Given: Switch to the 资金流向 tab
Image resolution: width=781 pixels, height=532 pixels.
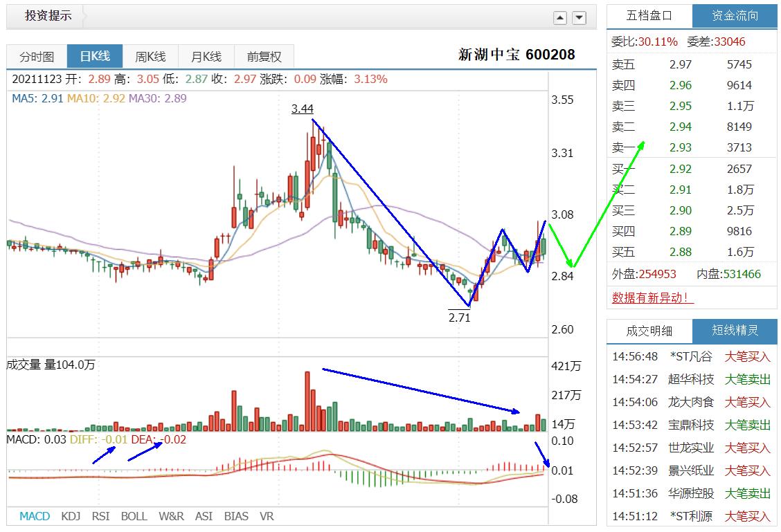Looking at the screenshot, I should pyautogui.click(x=735, y=16).
